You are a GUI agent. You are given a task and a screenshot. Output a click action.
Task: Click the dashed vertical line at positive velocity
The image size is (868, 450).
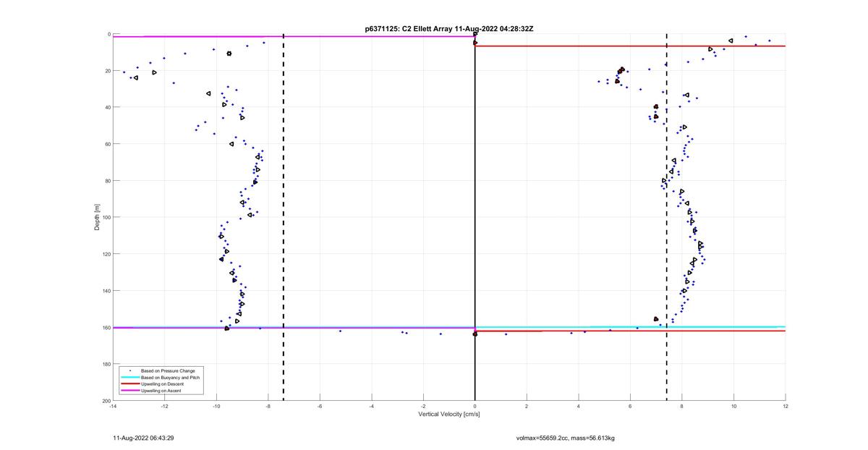[666, 217]
